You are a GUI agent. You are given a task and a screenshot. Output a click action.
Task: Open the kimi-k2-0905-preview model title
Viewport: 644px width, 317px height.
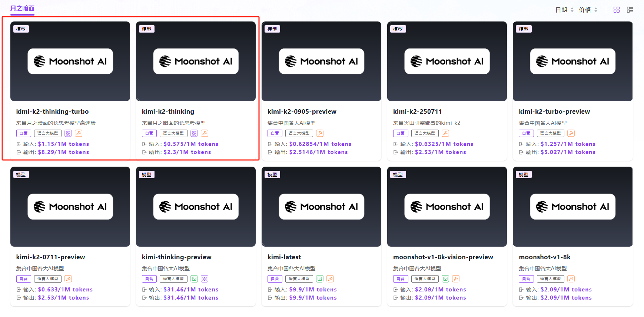[x=302, y=111]
